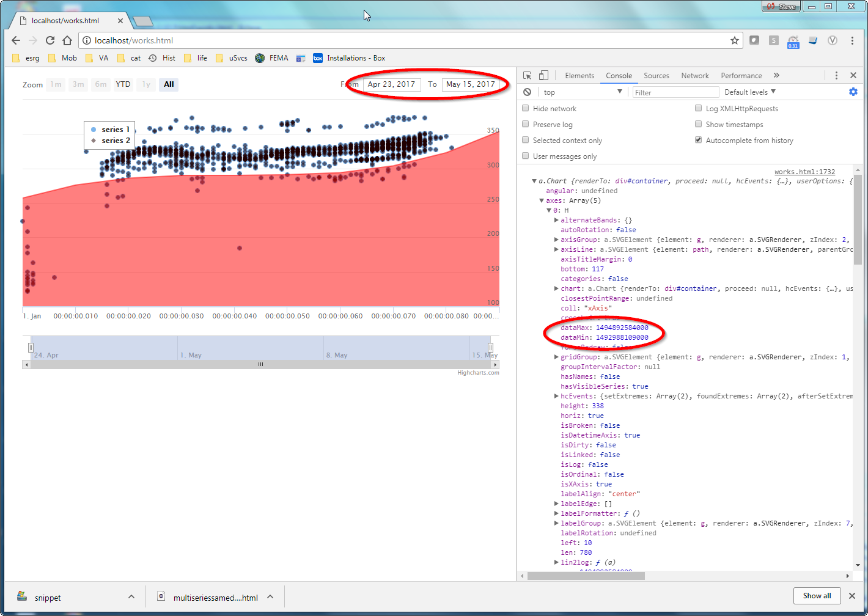Expand hcEvents property
This screenshot has width=868, height=616.
[556, 396]
